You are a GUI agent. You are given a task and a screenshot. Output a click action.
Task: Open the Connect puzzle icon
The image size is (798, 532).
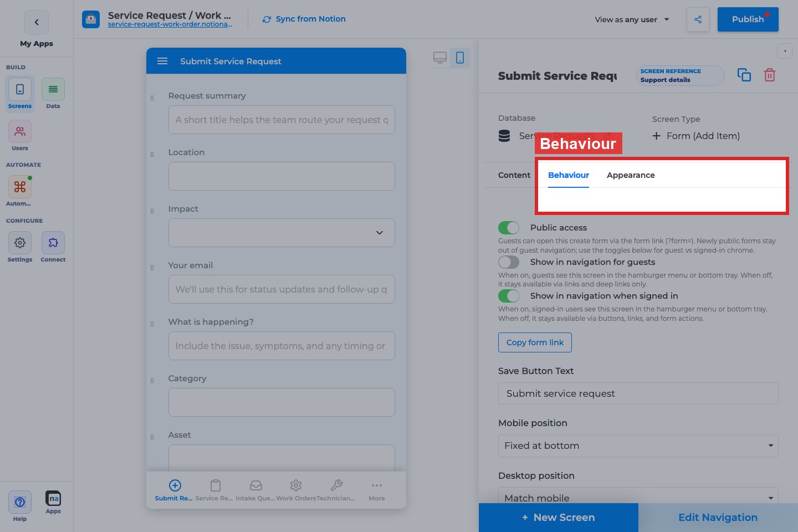pos(53,247)
